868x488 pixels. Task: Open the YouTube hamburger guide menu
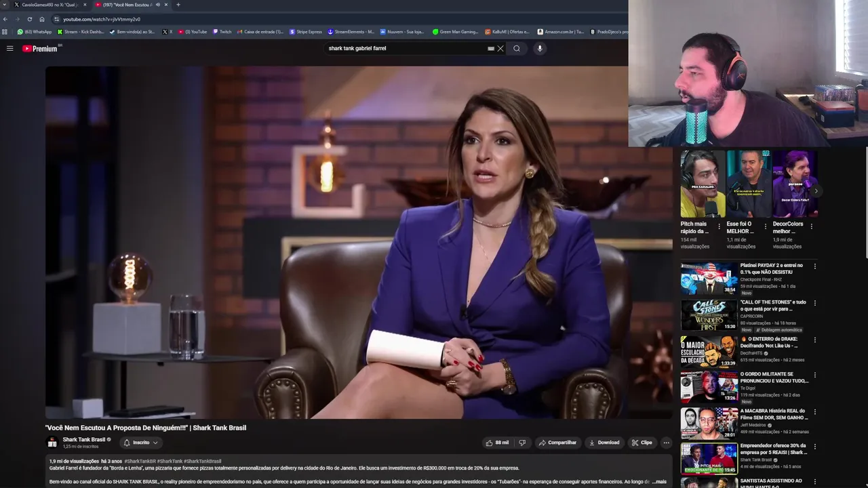coord(9,48)
